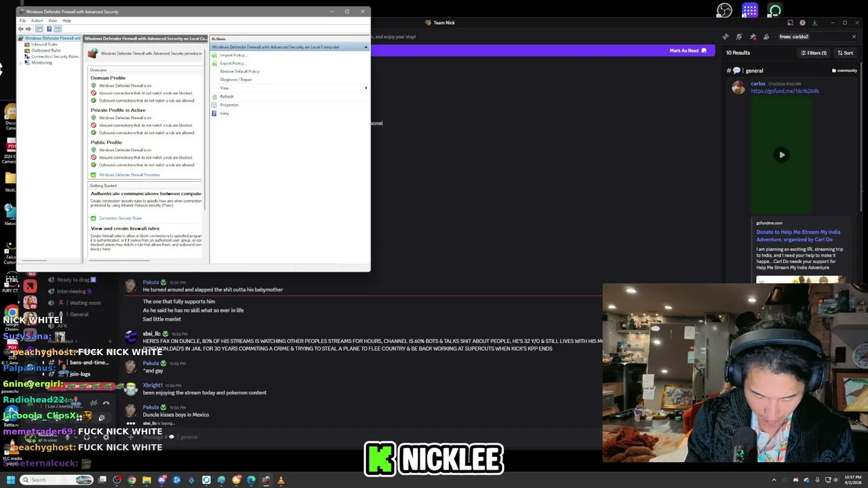The image size is (868, 488).
Task: Toggle console tree button in Firewall toolbar
Action: [39, 29]
